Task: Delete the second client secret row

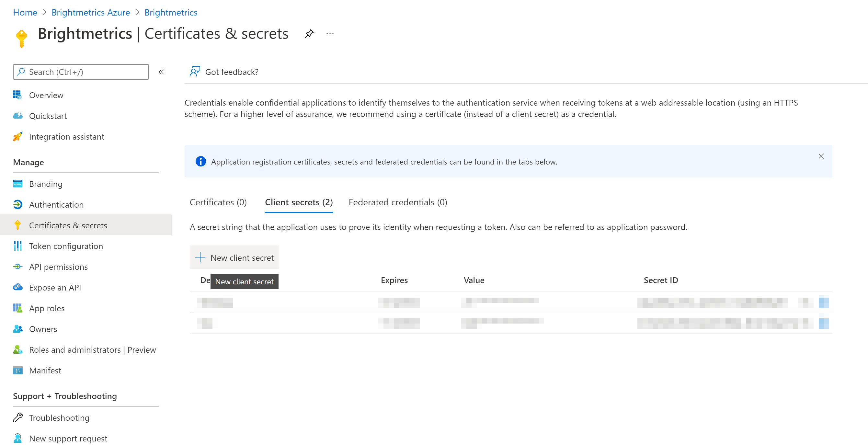Action: pyautogui.click(x=824, y=323)
